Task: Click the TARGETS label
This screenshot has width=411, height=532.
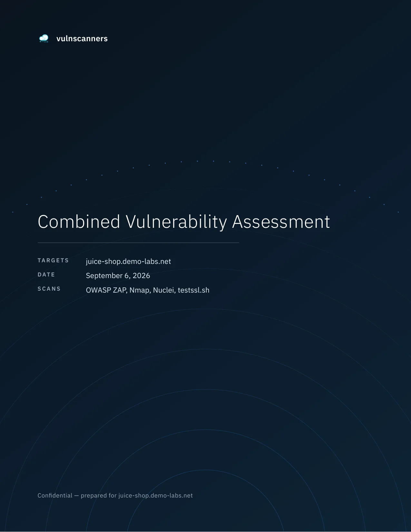Action: pos(53,260)
